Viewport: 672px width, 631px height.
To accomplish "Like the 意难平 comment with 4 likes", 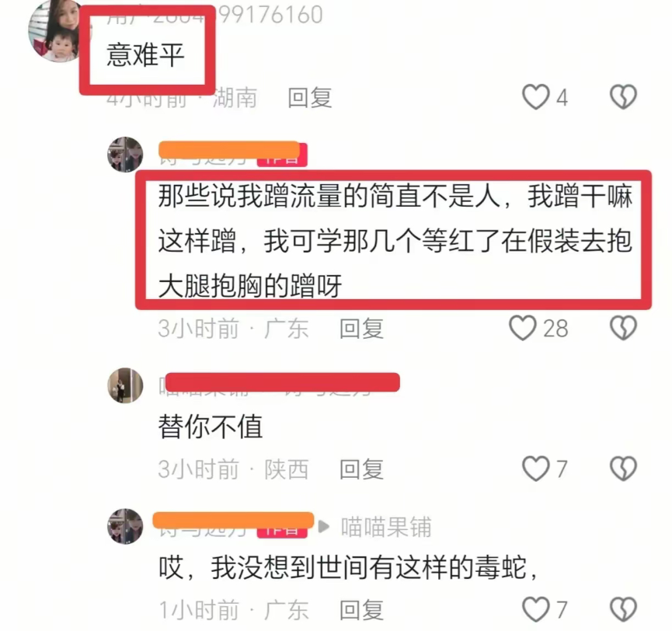I will coord(536,97).
